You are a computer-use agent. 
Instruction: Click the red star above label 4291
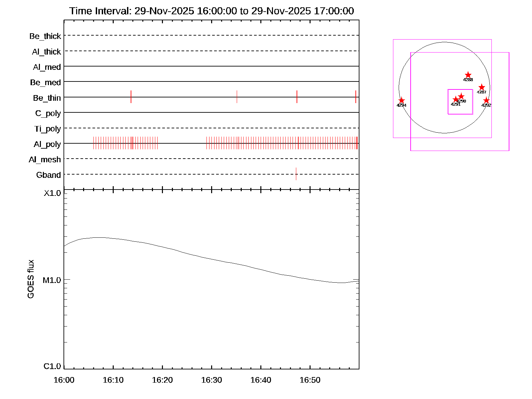pos(456,99)
